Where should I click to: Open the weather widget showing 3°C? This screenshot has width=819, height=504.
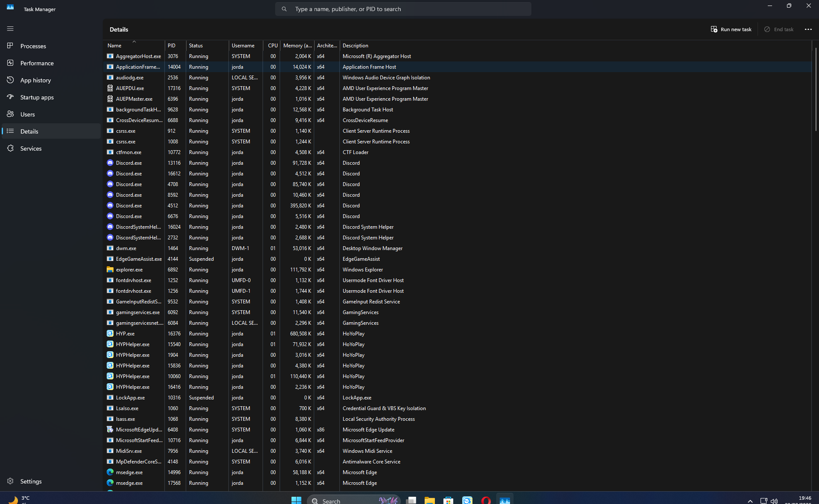(x=19, y=500)
